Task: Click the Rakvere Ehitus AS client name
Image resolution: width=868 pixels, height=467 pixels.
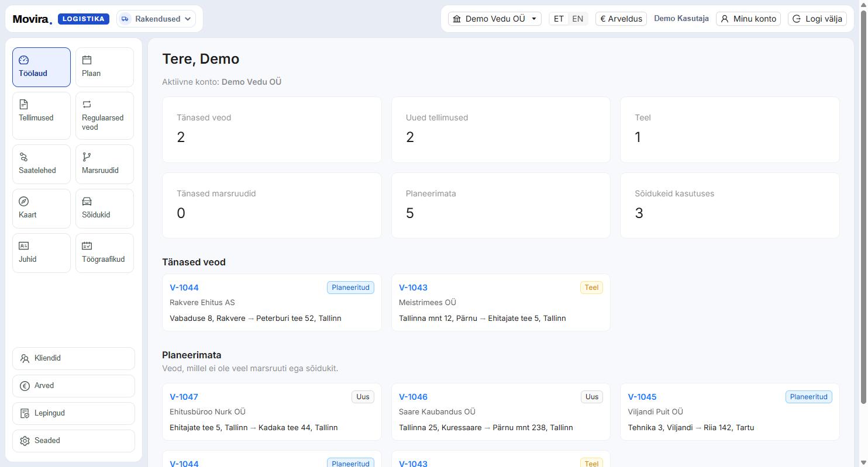Action: tap(202, 303)
